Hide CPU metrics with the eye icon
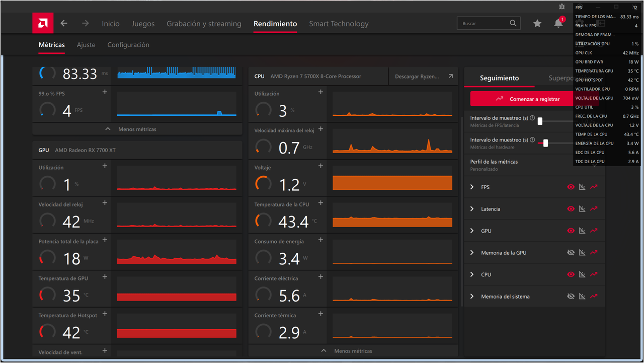The image size is (644, 363). click(x=571, y=274)
